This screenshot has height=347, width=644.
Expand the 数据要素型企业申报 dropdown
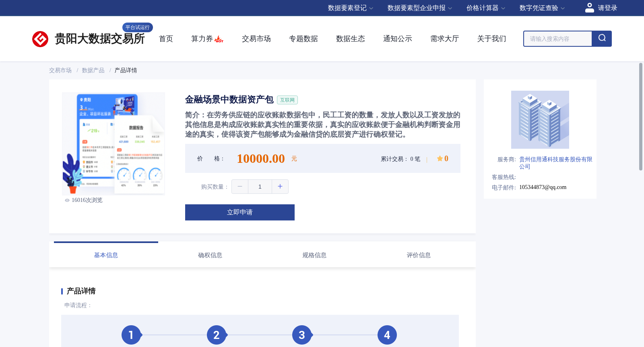(420, 8)
